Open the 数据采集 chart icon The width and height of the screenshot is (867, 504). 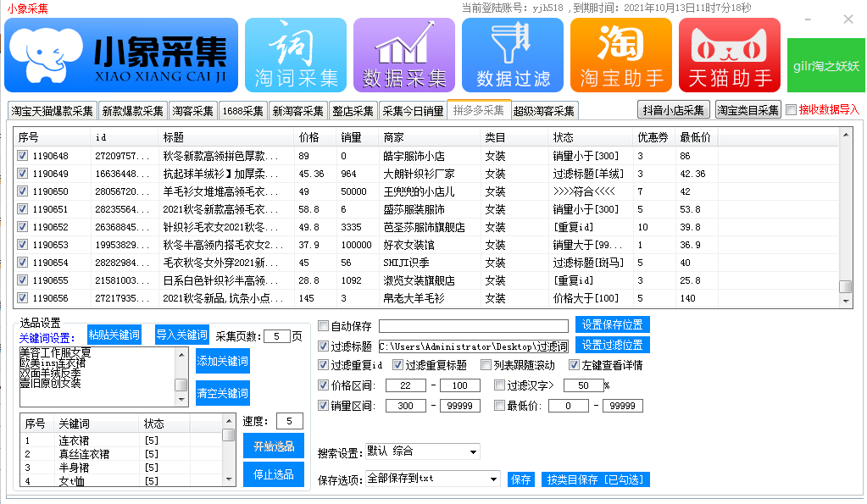pyautogui.click(x=403, y=55)
